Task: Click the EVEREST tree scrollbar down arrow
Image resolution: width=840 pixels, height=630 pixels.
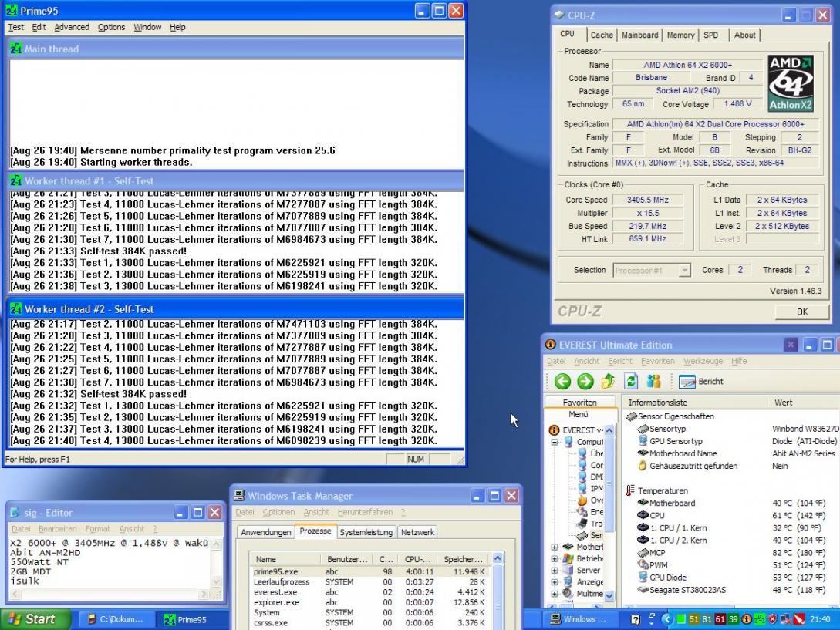Action: (609, 595)
